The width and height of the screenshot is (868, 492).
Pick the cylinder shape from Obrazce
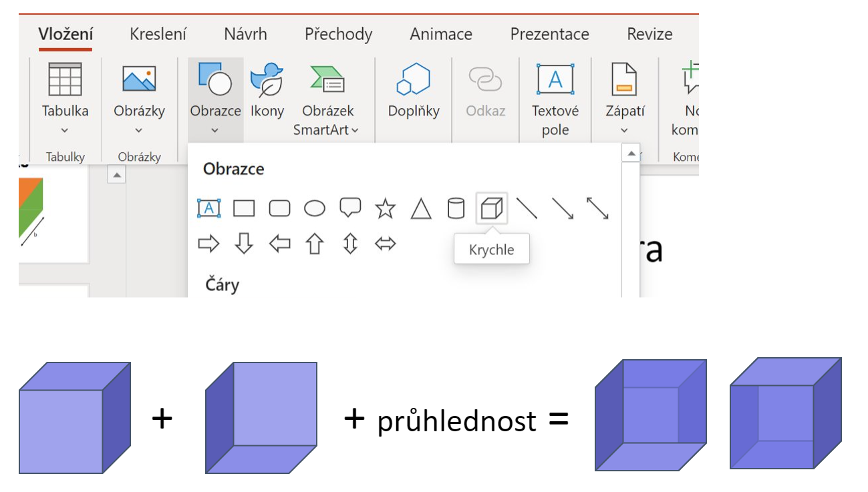coord(456,208)
